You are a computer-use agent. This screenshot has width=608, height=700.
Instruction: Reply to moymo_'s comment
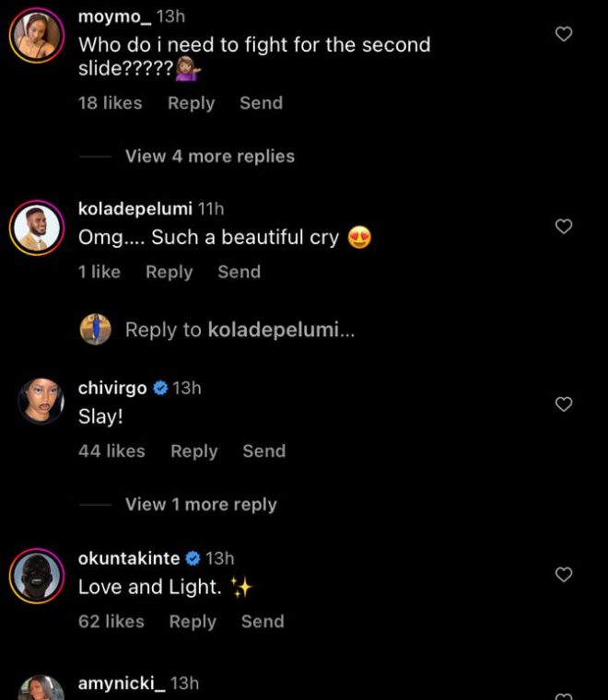[191, 103]
